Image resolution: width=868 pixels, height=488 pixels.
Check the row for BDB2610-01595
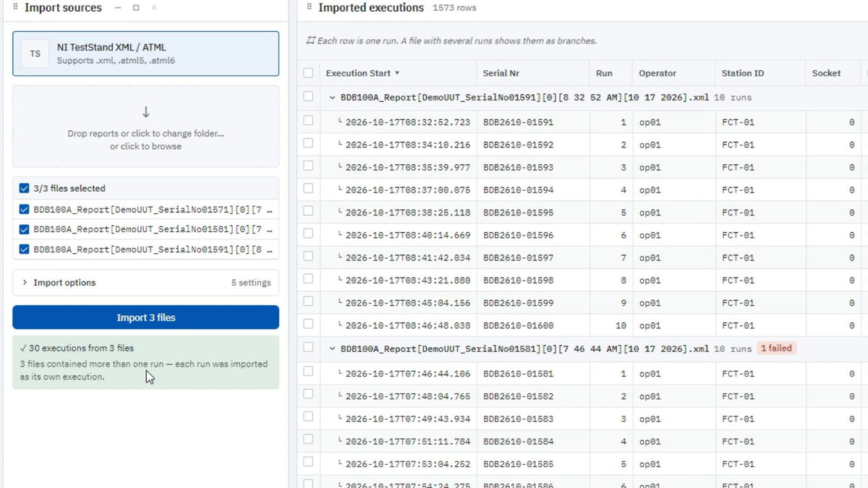coord(308,212)
